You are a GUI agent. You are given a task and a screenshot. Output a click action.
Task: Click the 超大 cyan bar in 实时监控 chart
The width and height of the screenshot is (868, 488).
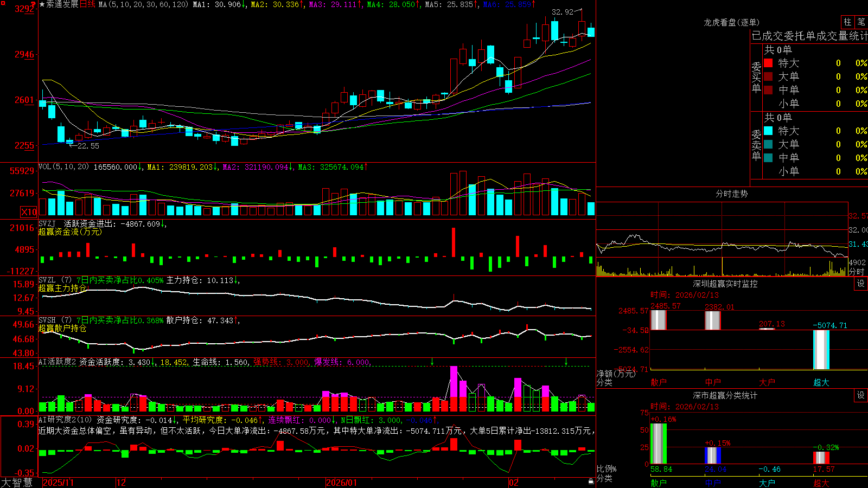(x=821, y=350)
